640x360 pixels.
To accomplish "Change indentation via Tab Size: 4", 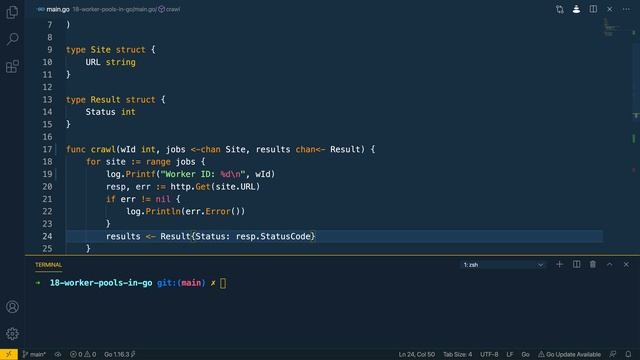I will click(457, 354).
